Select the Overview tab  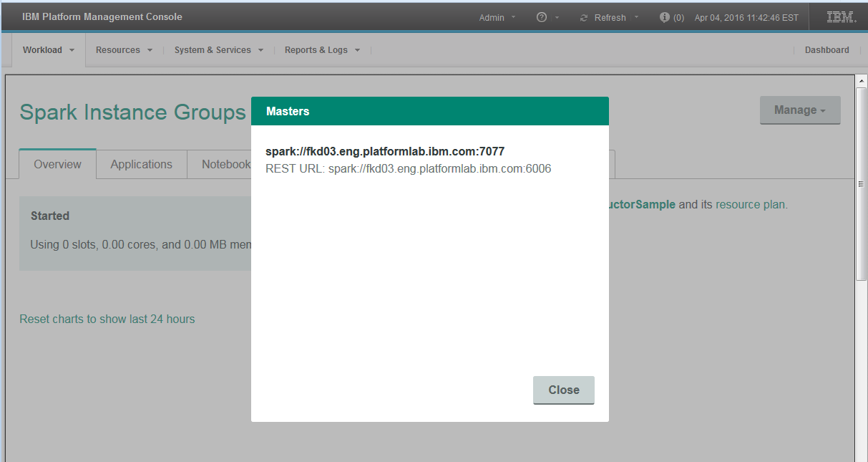point(58,164)
